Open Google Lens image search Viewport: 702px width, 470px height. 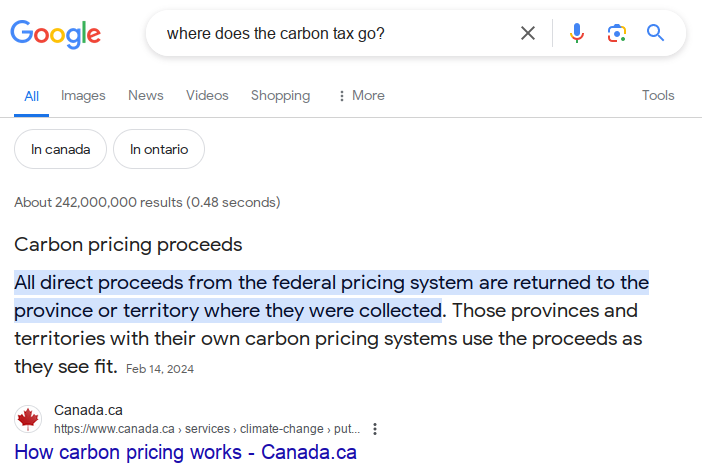[x=616, y=33]
